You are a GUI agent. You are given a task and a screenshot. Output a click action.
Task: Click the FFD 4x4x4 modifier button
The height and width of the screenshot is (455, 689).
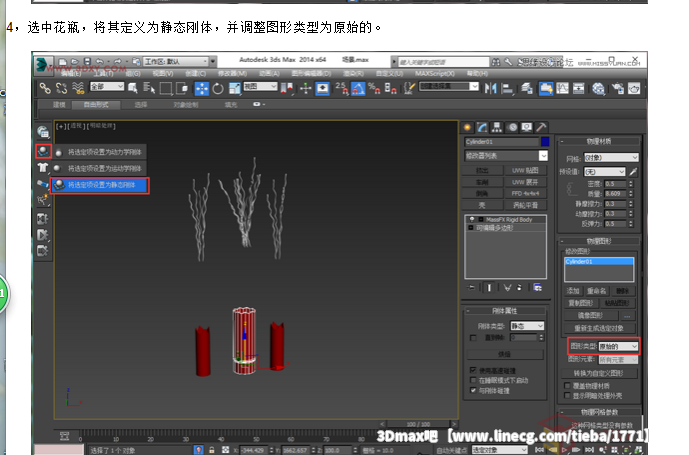[x=525, y=193]
